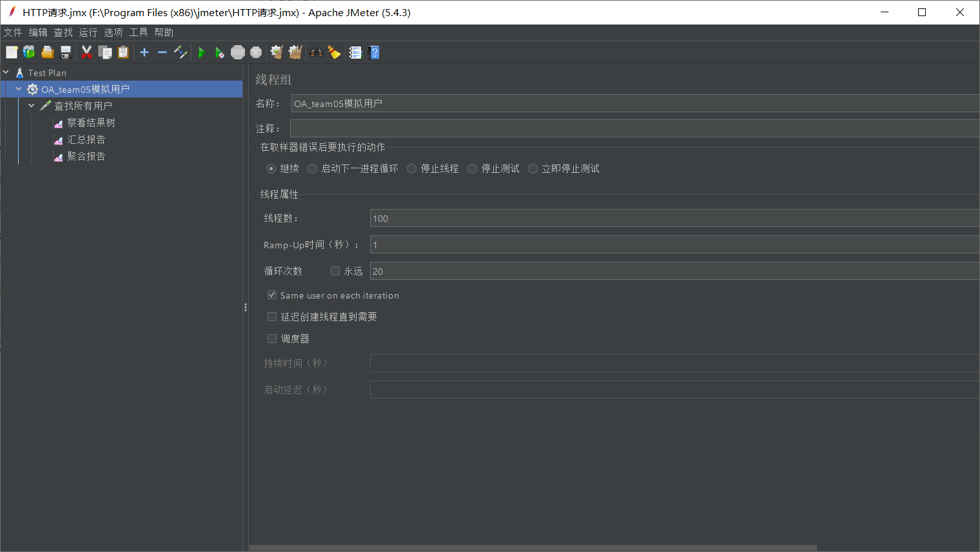Collapse the Test Plan tree node
Image resolution: width=980 pixels, height=552 pixels.
6,72
